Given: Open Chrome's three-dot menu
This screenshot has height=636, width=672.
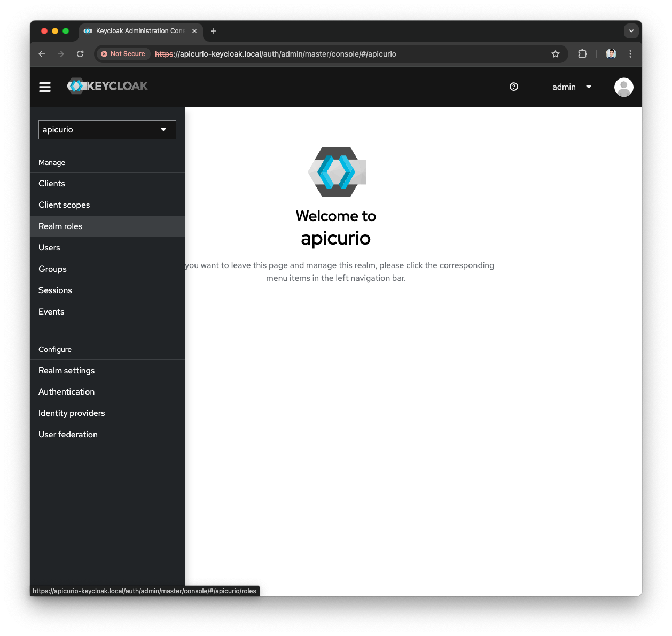Looking at the screenshot, I should 630,54.
